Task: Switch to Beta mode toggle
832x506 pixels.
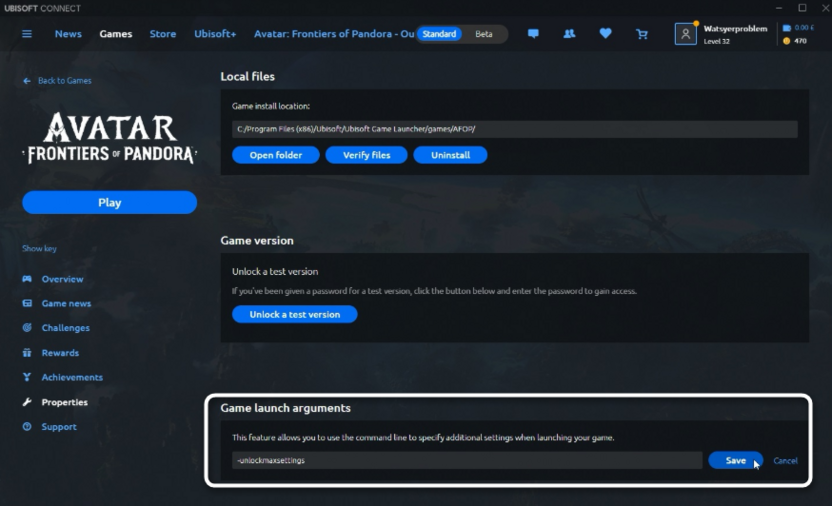Action: 483,34
